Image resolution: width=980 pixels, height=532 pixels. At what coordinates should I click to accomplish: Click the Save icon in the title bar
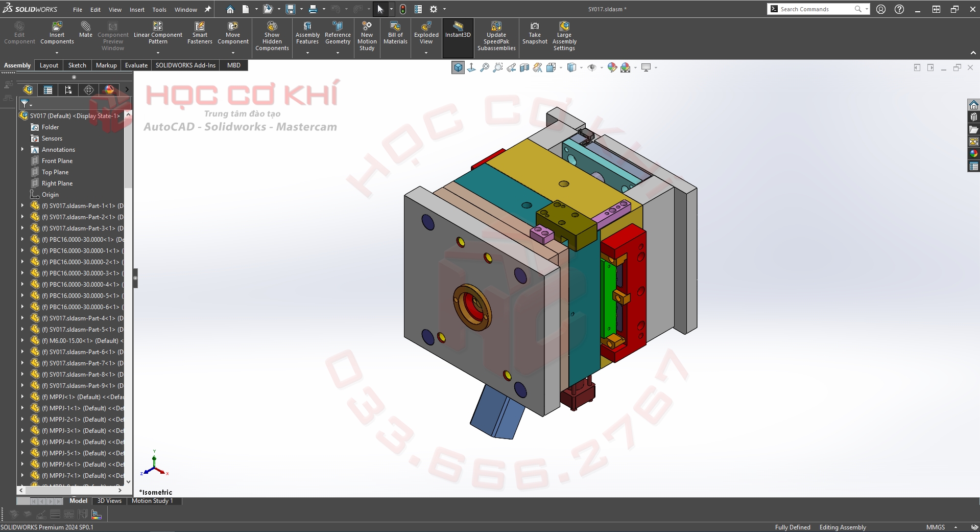(291, 9)
